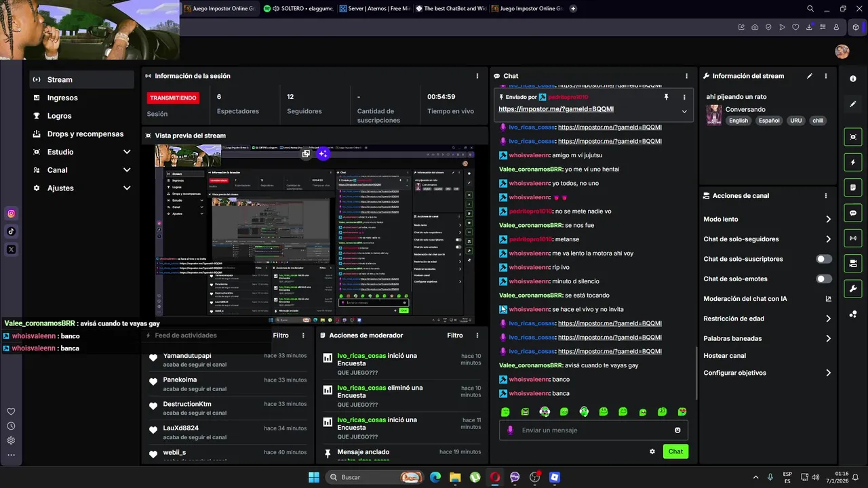Click the green Chat send button

point(675,451)
